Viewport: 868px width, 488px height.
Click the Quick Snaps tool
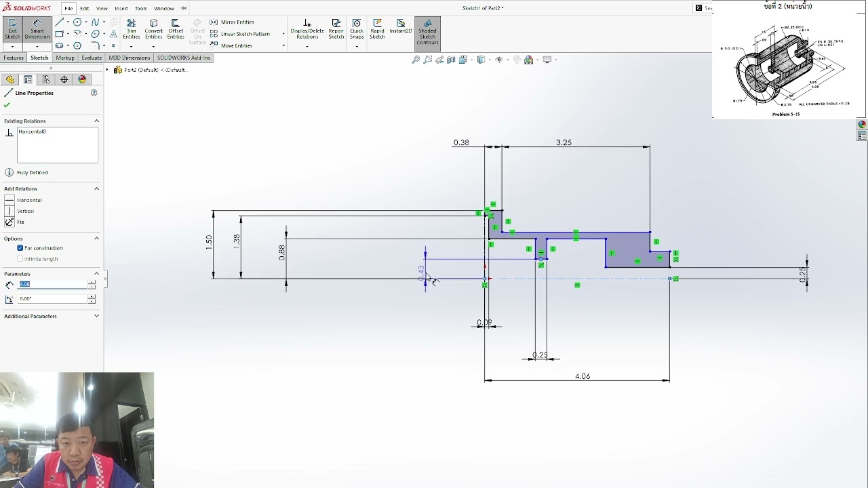[357, 29]
